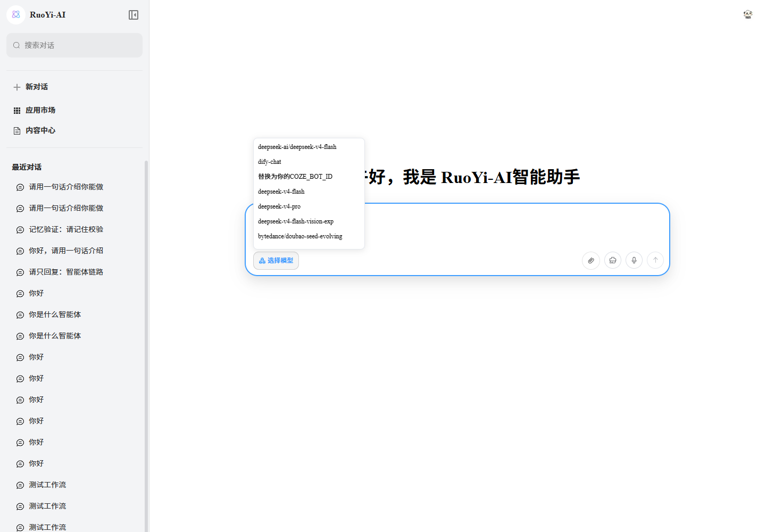This screenshot has width=766, height=532.
Task: Pick bytedance/doubao-seed-evolving from the list
Action: 309,236
